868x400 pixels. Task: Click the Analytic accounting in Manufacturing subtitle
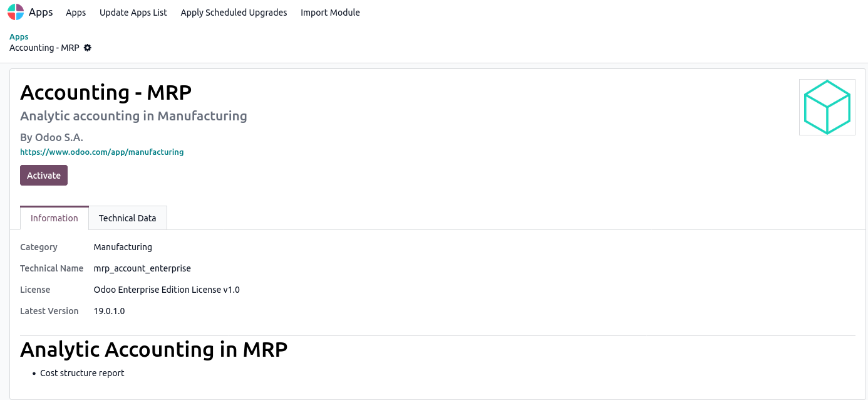[x=133, y=116]
